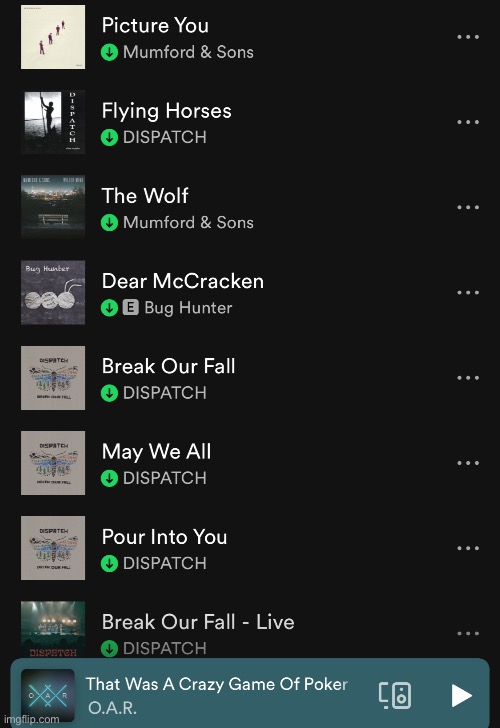Open three-dot menu for Flying Horses
This screenshot has width=500, height=728.
(468, 122)
